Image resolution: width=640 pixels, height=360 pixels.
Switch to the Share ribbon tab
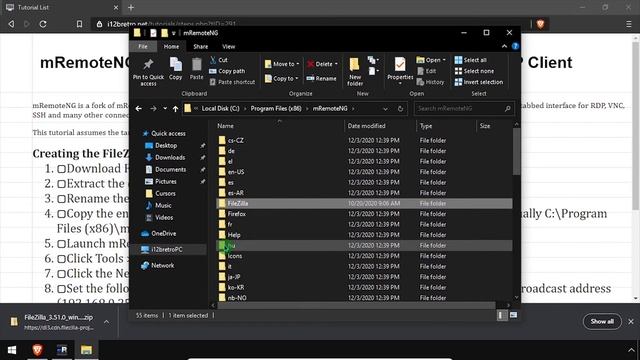pos(200,47)
